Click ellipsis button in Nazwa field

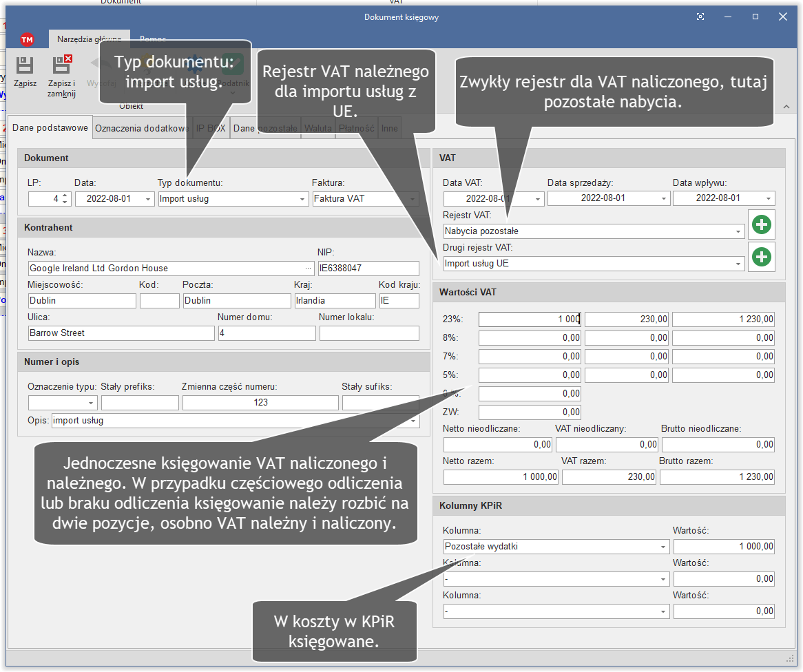[x=308, y=268]
